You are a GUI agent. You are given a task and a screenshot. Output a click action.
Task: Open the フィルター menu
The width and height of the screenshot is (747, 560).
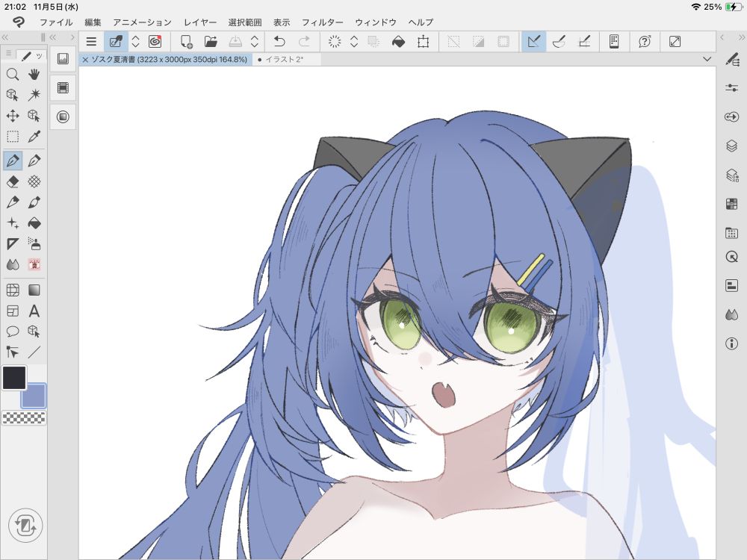(322, 22)
